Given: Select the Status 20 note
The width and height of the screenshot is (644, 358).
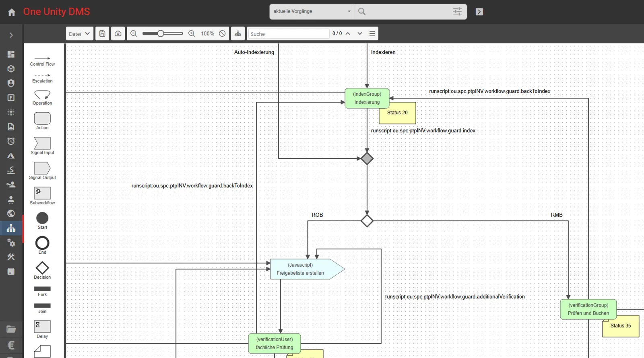Looking at the screenshot, I should (x=397, y=113).
